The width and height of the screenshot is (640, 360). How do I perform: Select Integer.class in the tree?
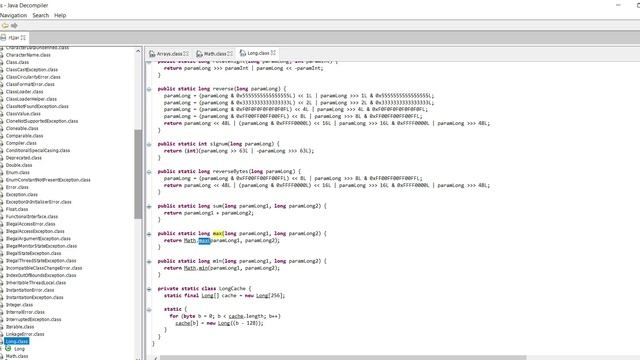[x=19, y=304]
